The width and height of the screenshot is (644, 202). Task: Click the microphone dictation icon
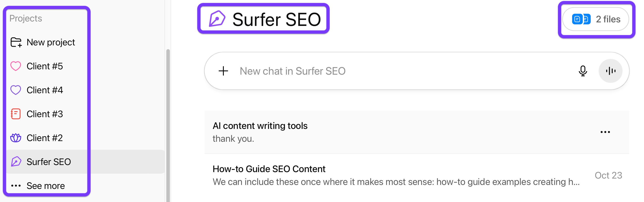pos(583,71)
